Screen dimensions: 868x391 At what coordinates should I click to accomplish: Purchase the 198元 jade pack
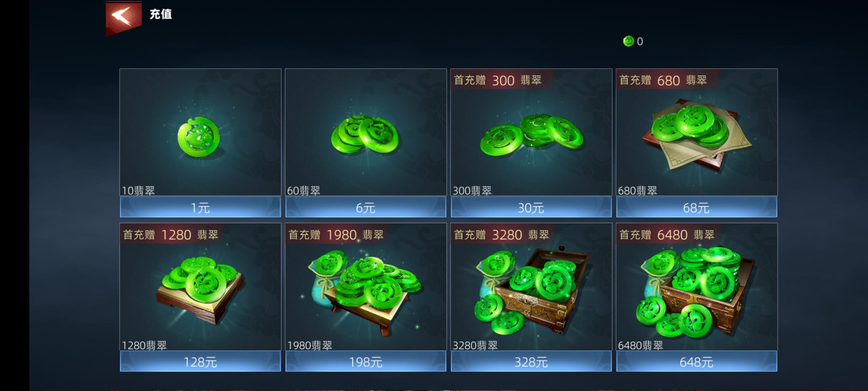[x=366, y=362]
